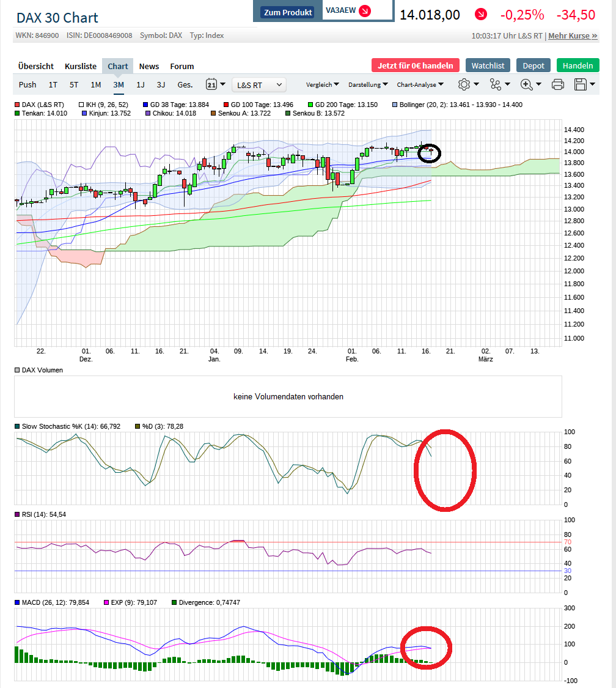Screen dimensions: 616x688
Task: Open the L&S RT exchange dropdown
Action: pos(259,84)
